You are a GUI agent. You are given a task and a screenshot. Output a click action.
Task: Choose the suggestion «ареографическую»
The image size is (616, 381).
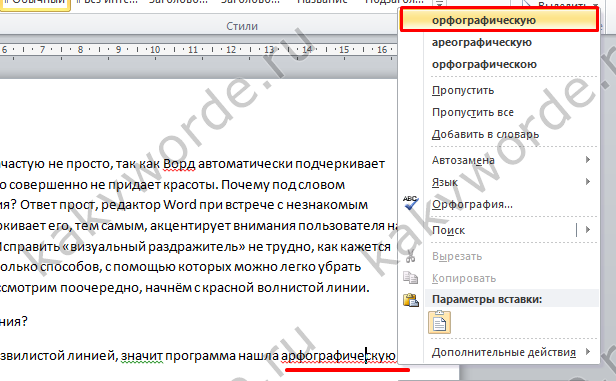click(x=482, y=42)
